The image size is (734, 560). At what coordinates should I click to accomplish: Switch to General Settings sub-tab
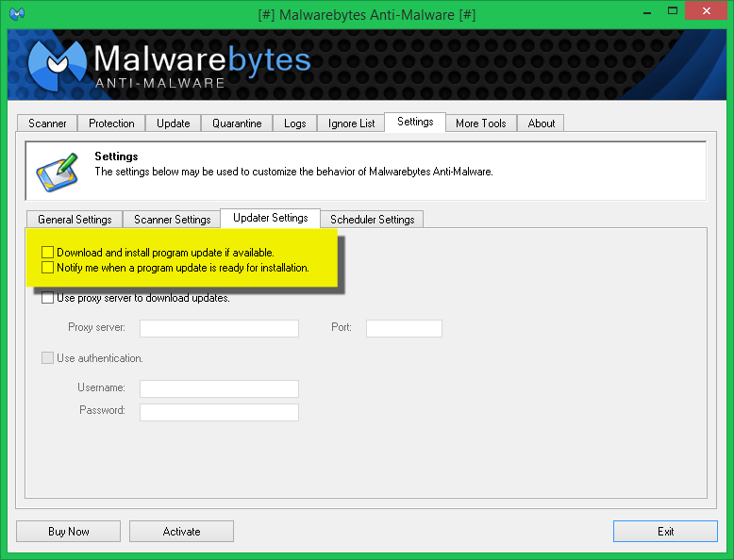[75, 220]
